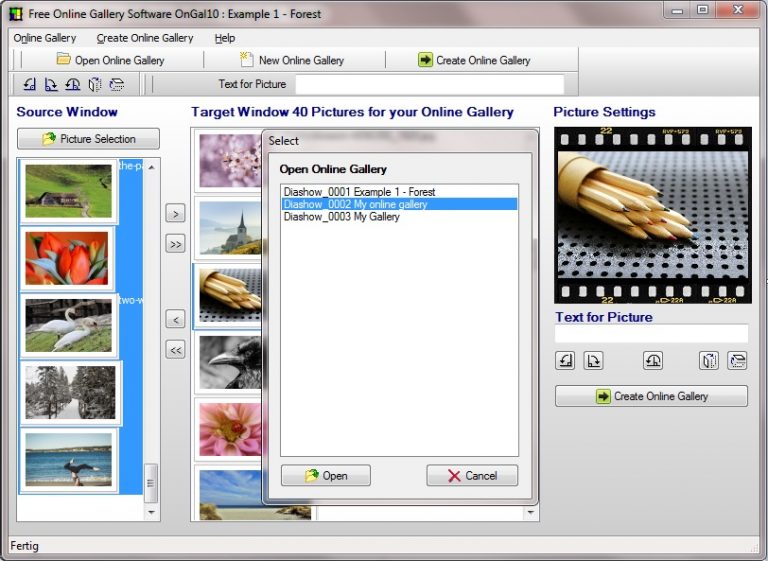Screen dimensions: 768x561
Task: Rotate right 90° using the top toolbar icon
Action: click(x=51, y=84)
